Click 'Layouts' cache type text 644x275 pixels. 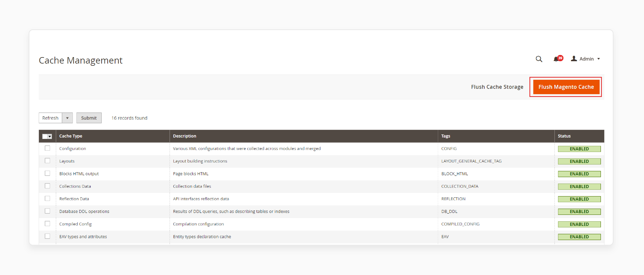67,161
